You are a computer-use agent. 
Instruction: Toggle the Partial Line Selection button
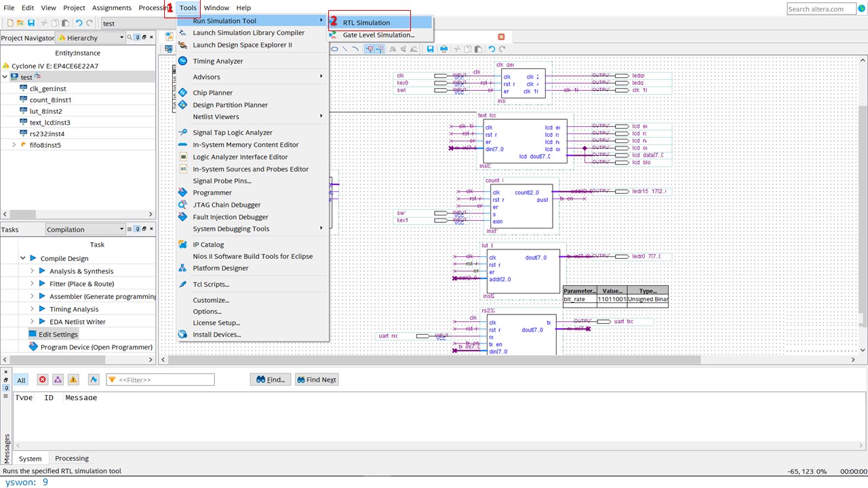tap(380, 49)
